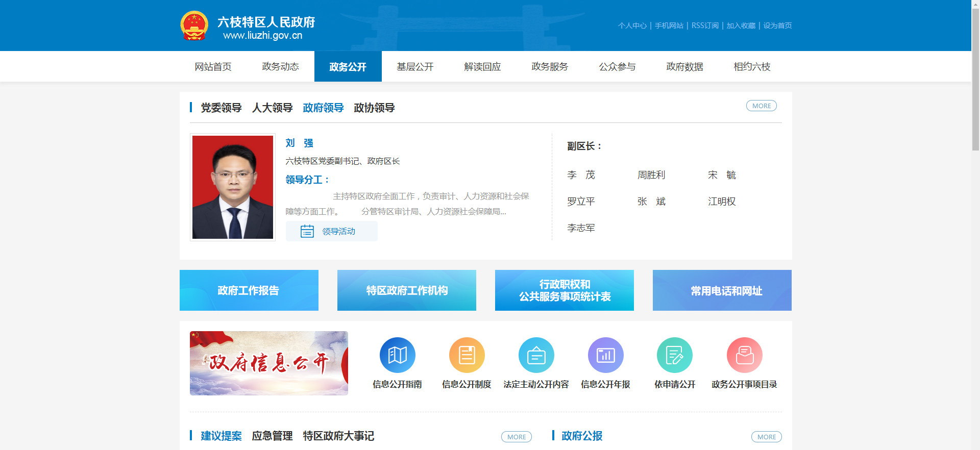Click MORE button in leaders section
This screenshot has height=450, width=980.
coord(761,106)
